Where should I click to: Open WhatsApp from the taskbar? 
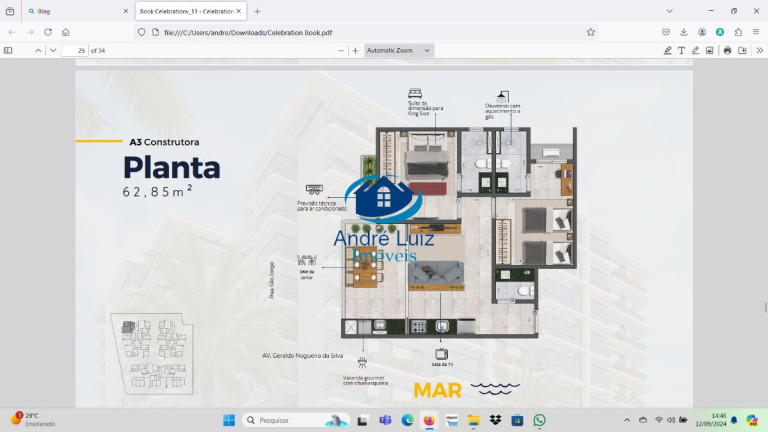pos(539,420)
